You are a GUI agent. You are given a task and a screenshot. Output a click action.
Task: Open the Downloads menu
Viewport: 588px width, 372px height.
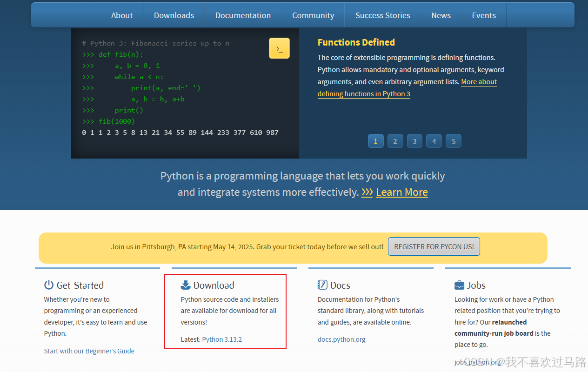coord(174,15)
